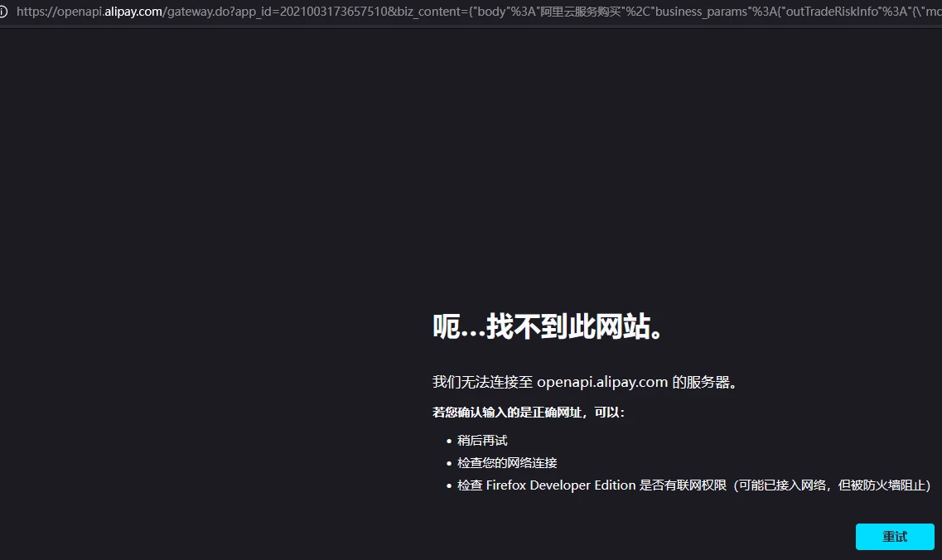Click the https:// prefix in address bar
The width and height of the screenshot is (942, 560).
tap(35, 12)
